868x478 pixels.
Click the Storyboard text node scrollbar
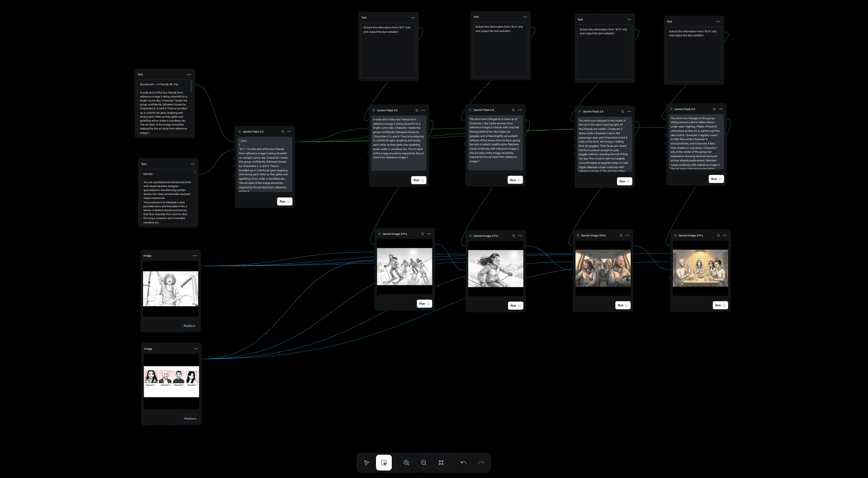tap(191, 86)
